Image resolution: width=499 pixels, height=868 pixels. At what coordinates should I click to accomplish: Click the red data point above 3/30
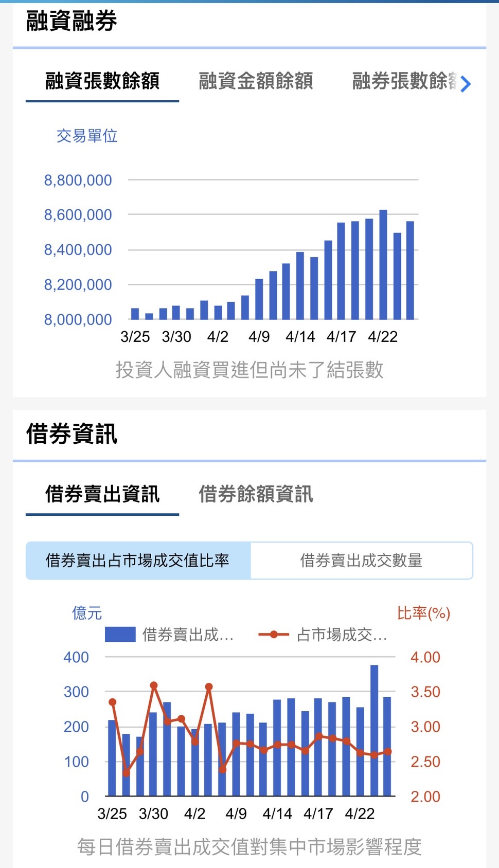[x=154, y=685]
